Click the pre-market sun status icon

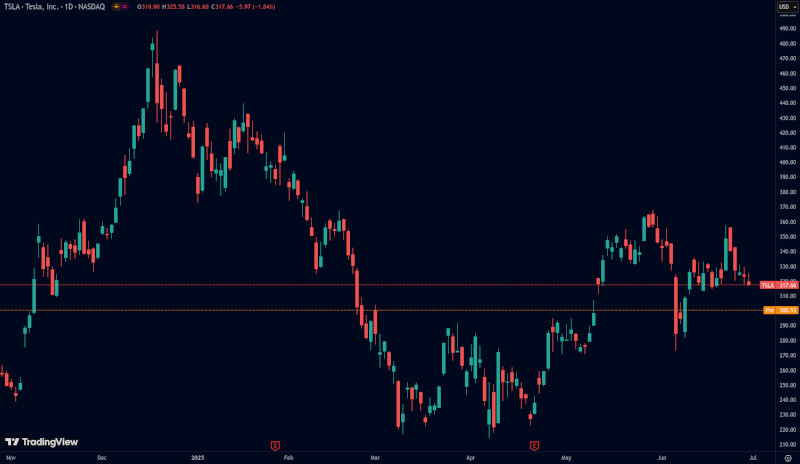pyautogui.click(x=115, y=6)
